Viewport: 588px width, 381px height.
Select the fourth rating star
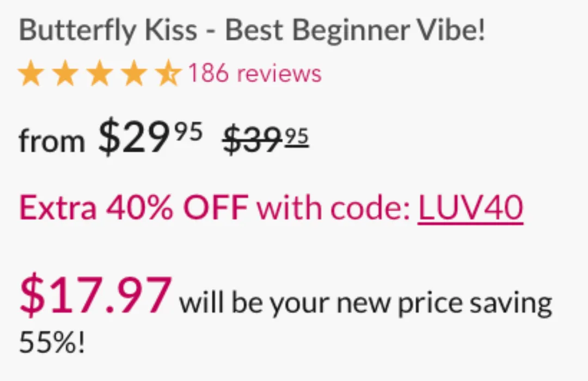click(134, 73)
